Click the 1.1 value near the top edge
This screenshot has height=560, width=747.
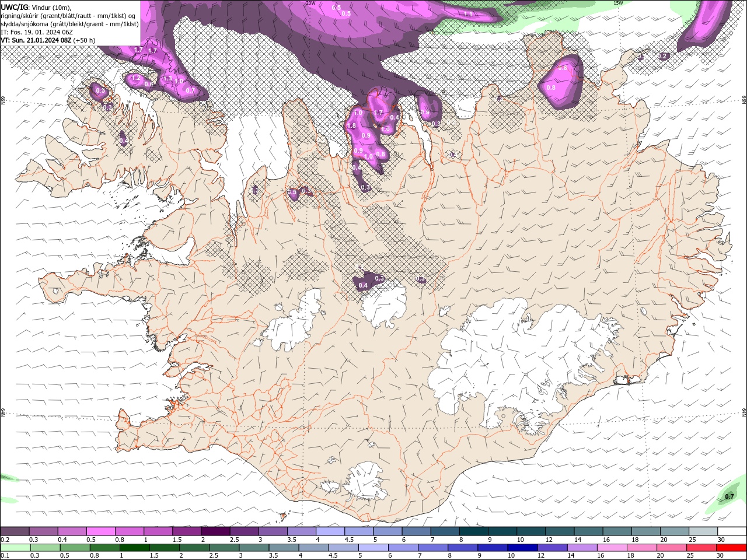[x=468, y=14]
